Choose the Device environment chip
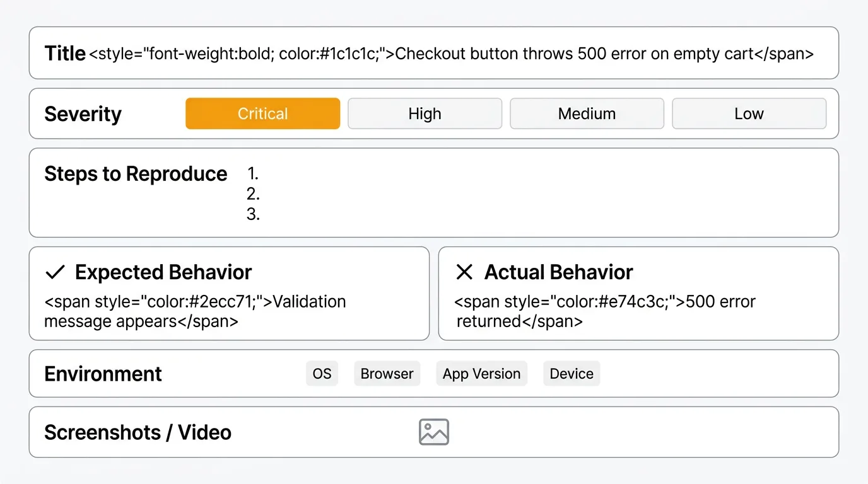Image resolution: width=868 pixels, height=484 pixels. [x=571, y=373]
